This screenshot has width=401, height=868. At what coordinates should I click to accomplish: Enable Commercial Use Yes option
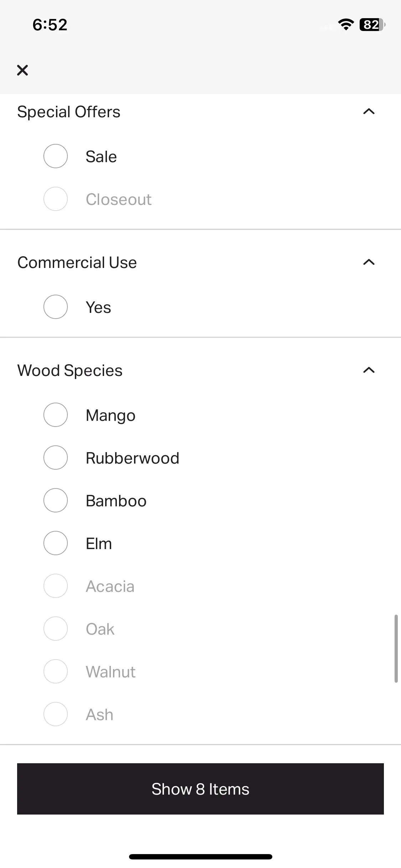[x=56, y=307]
